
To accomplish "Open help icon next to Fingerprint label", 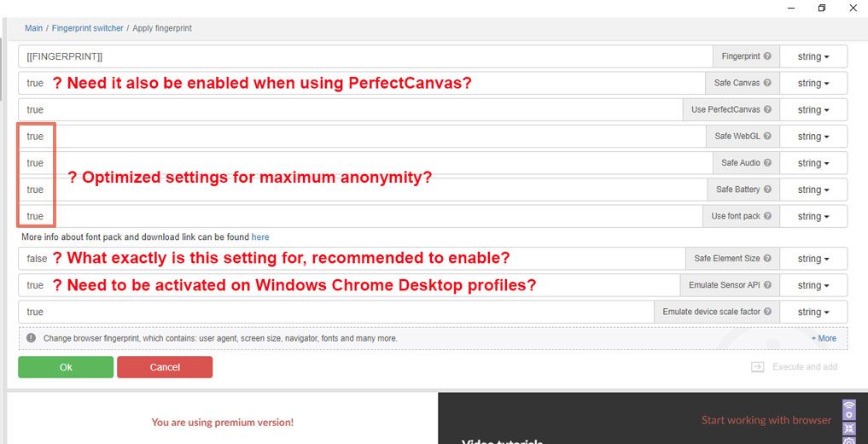I will [x=766, y=56].
